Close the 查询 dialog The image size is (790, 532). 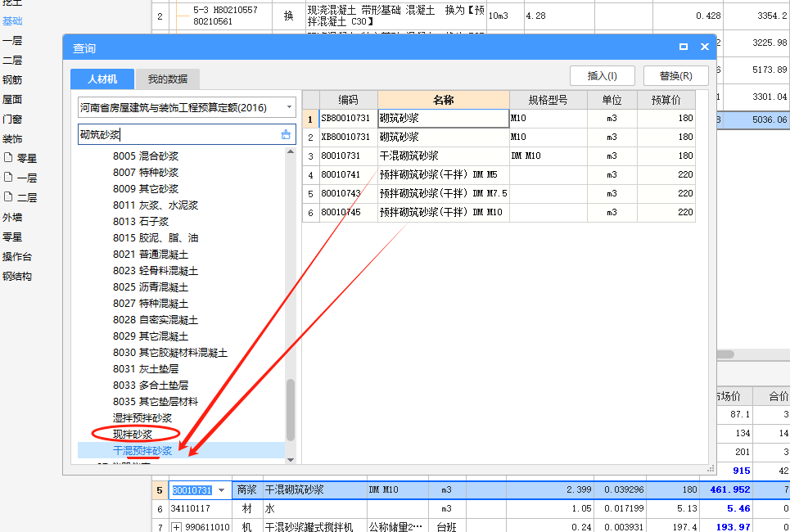[705, 47]
